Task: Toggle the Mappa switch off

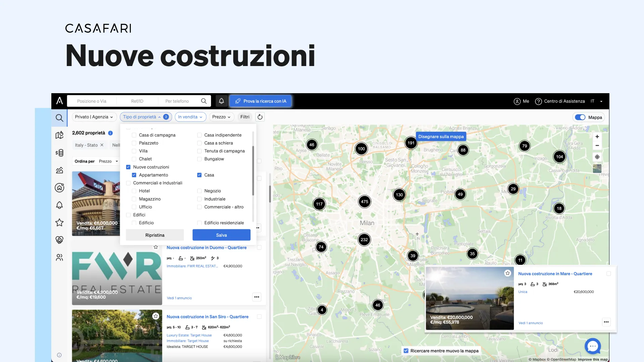Action: tap(580, 117)
